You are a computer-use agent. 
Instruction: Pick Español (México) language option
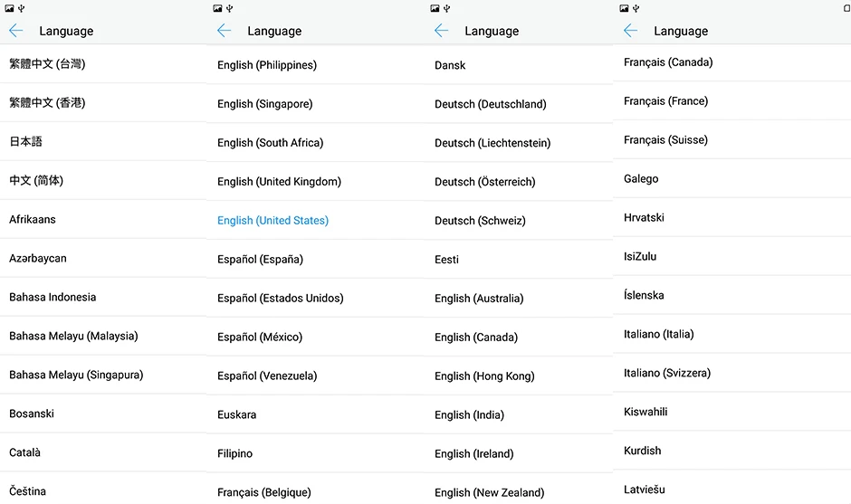tap(260, 337)
